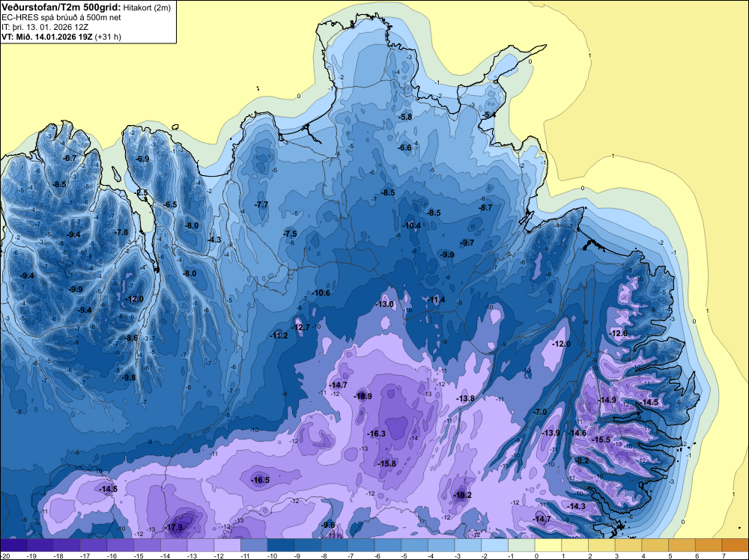Click the -2.5 temperature value

[x=141, y=193]
